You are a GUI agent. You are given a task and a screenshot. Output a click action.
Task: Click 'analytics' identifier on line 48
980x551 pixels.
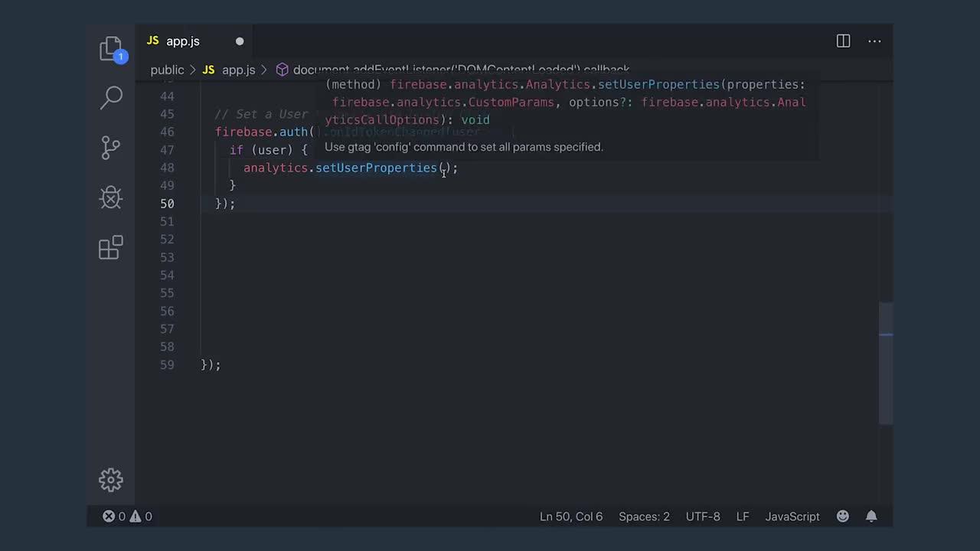(x=276, y=168)
